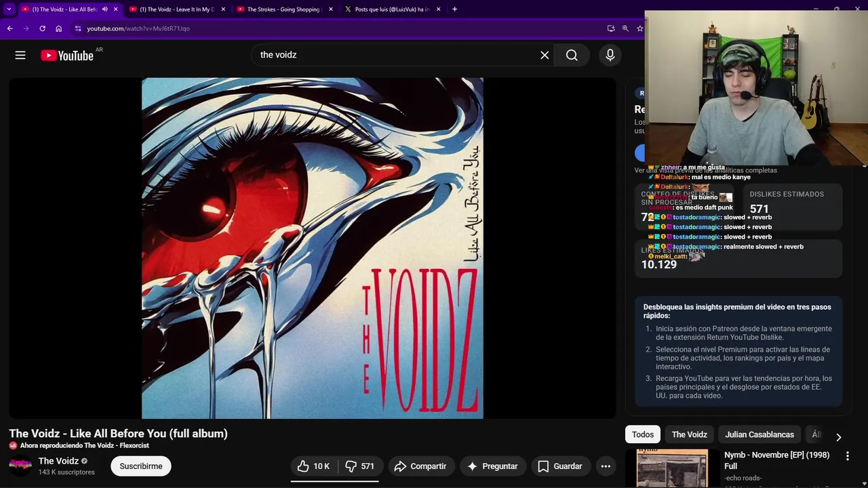This screenshot has width=868, height=488.
Task: Open the YouTube hamburger guide menu
Action: [x=20, y=55]
